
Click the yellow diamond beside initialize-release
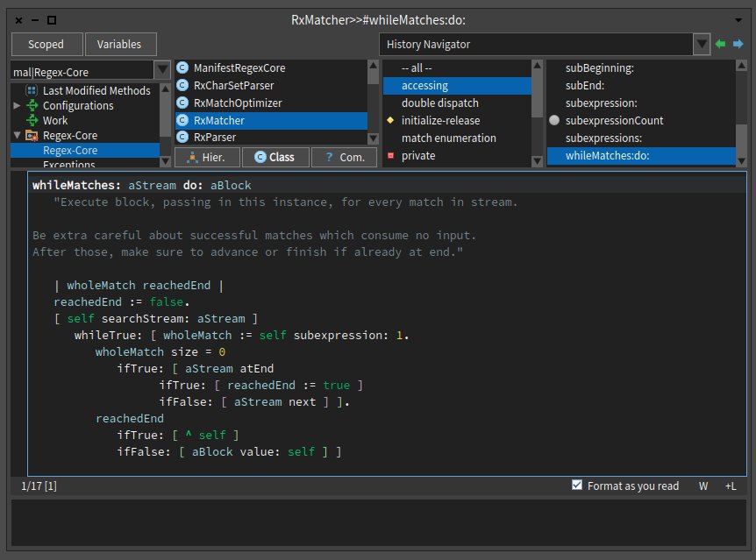[390, 121]
